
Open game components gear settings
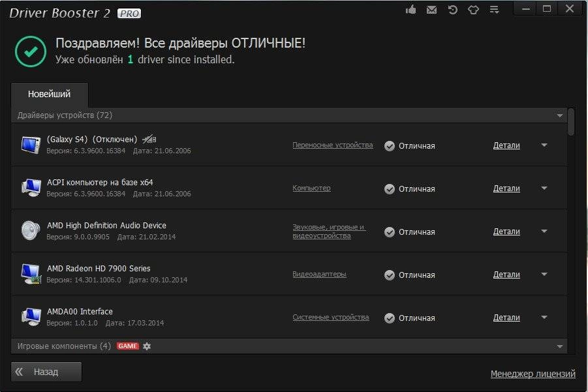click(147, 346)
